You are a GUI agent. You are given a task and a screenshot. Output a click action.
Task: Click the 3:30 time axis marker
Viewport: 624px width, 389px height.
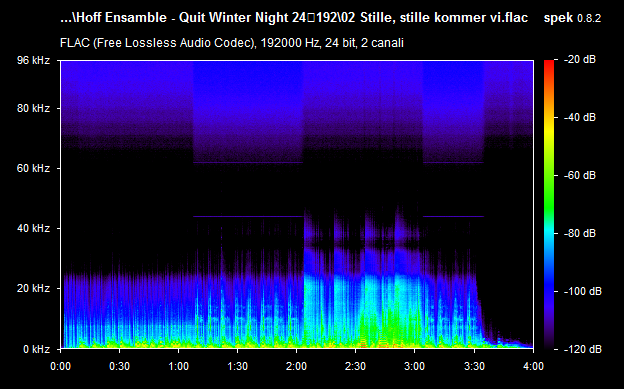click(474, 366)
